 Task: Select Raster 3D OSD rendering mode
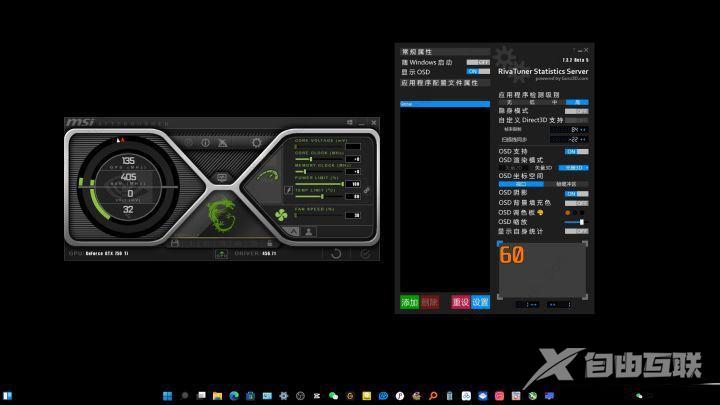click(574, 168)
